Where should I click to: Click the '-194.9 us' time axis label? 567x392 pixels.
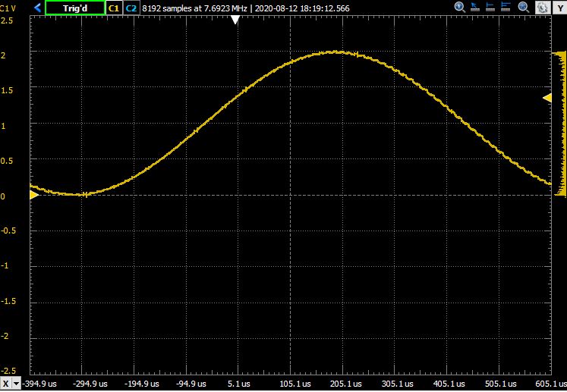pos(142,384)
